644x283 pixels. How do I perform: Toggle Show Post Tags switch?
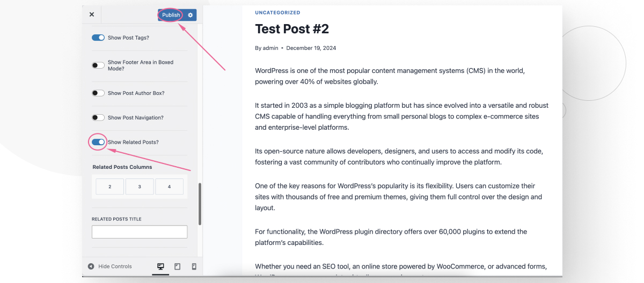[x=98, y=38]
